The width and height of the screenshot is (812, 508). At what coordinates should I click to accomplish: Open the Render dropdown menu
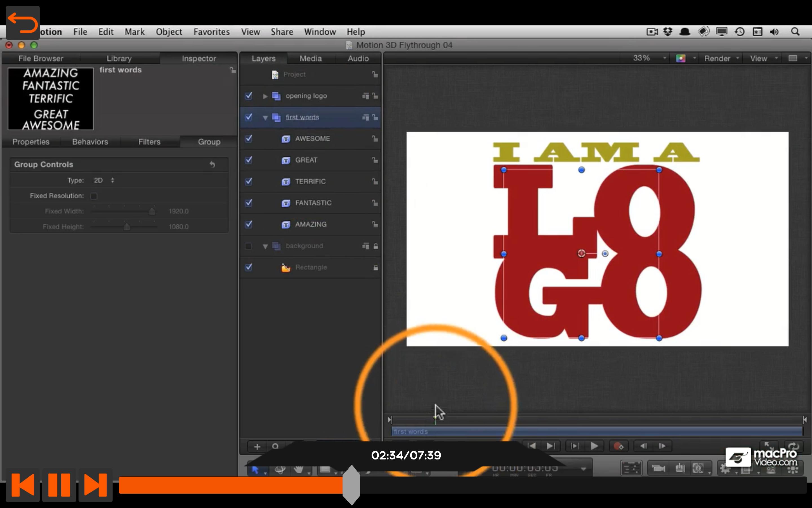(x=721, y=58)
